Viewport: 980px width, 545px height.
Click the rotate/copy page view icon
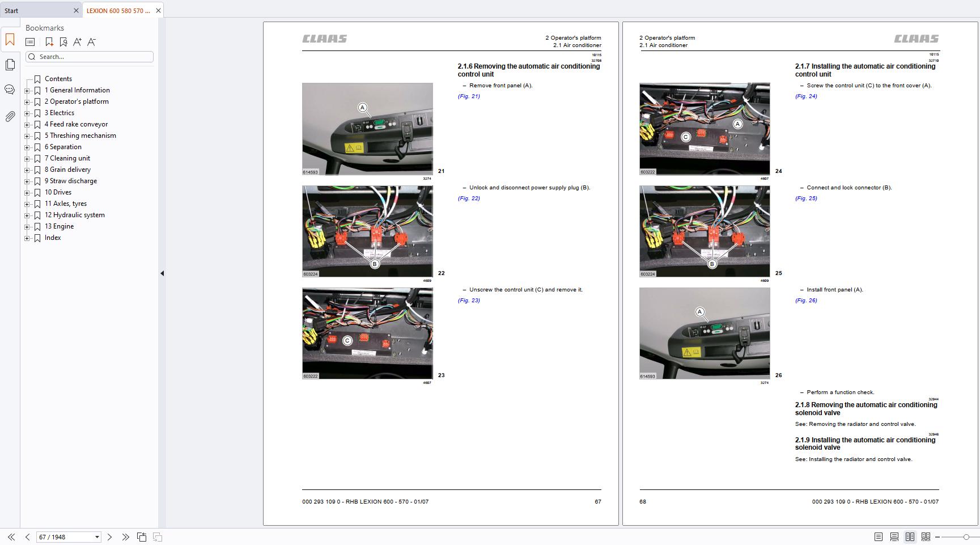pos(142,537)
